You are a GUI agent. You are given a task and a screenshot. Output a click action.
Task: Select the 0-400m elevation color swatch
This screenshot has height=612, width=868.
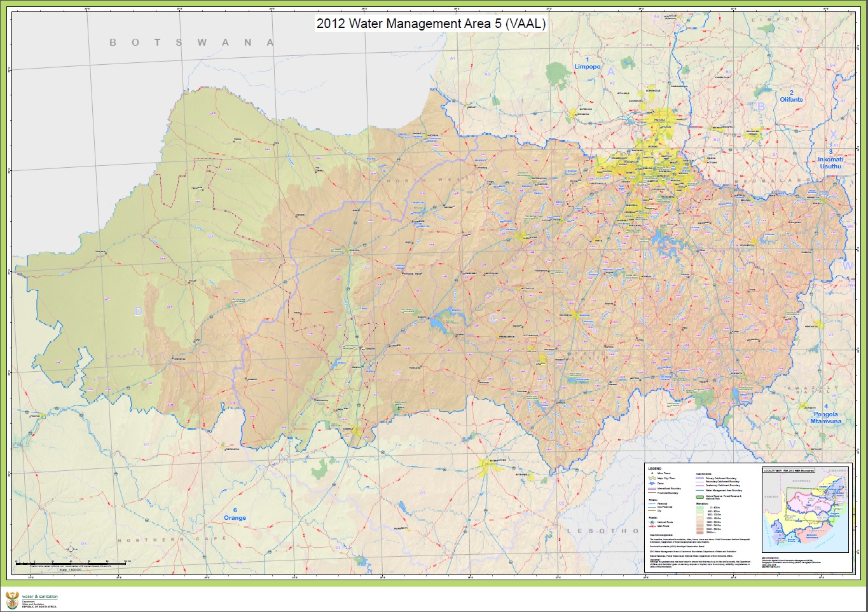click(699, 507)
